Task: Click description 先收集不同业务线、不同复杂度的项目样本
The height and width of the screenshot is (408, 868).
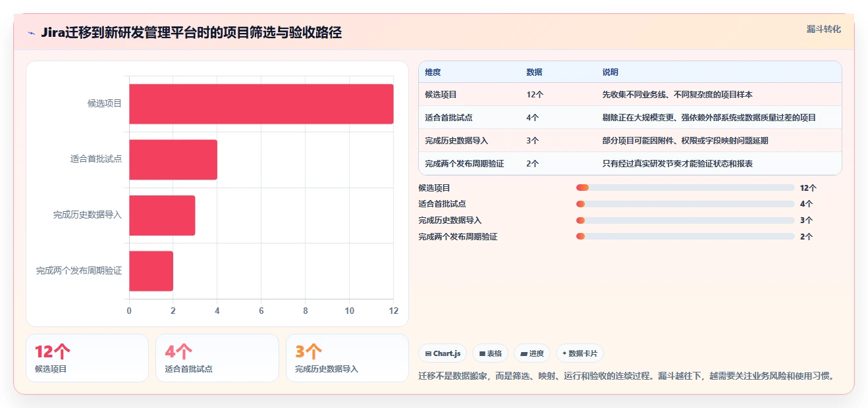Action: [678, 95]
